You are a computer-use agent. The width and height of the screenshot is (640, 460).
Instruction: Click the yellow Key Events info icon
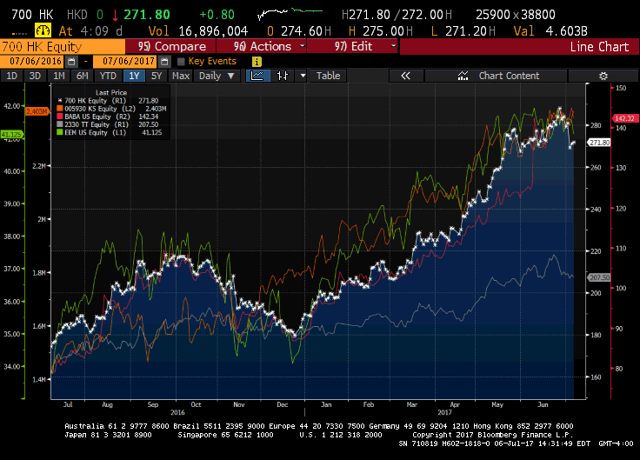257,62
